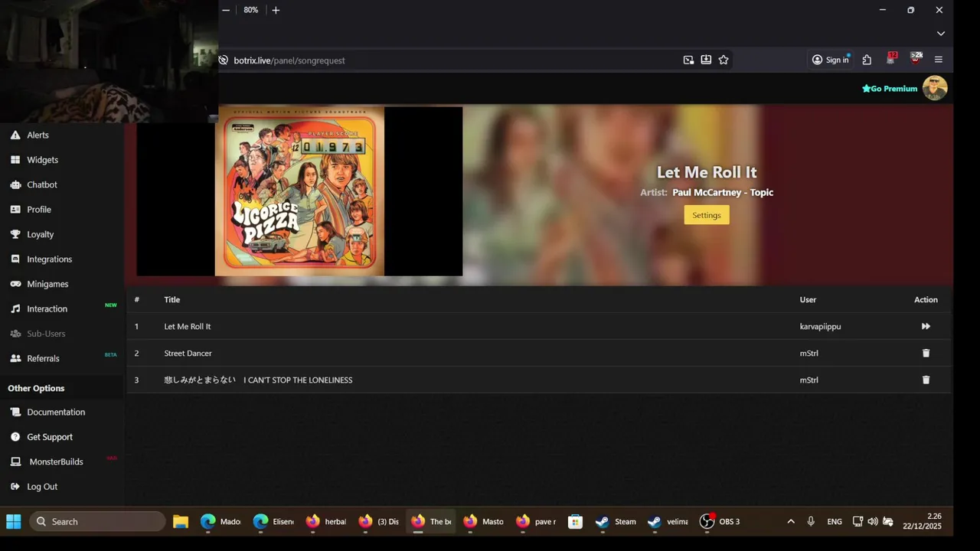Screen dimensions: 980x551
Task: Open the Microsoft Store taskbar icon
Action: [x=576, y=522]
